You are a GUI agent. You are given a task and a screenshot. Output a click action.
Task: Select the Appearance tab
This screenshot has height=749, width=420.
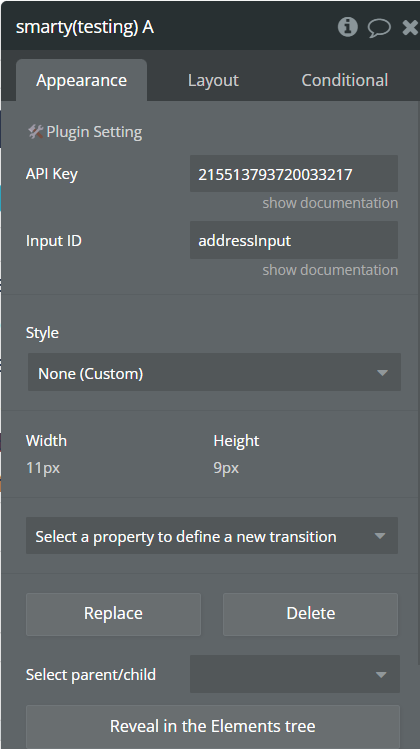[81, 80]
